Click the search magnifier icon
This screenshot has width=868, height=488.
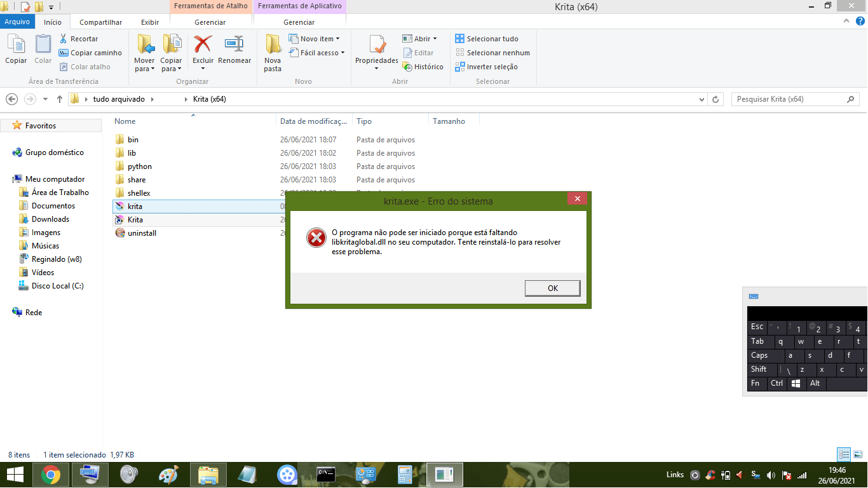pyautogui.click(x=851, y=99)
